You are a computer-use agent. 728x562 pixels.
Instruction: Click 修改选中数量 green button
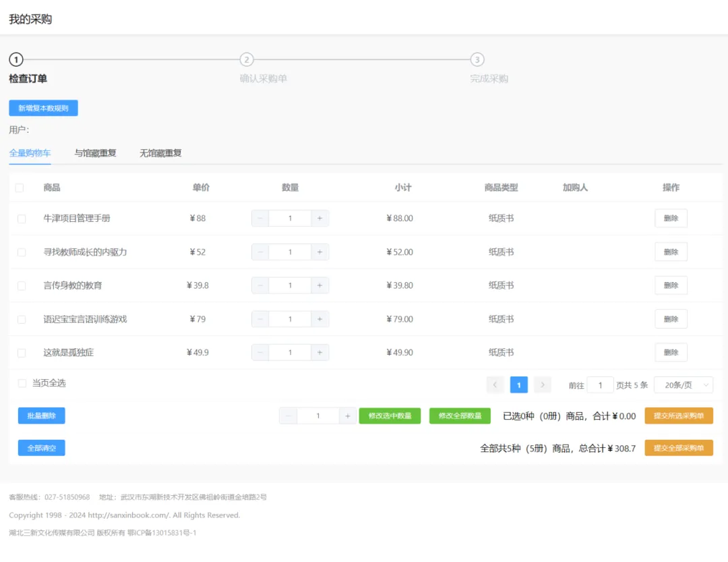(x=390, y=416)
